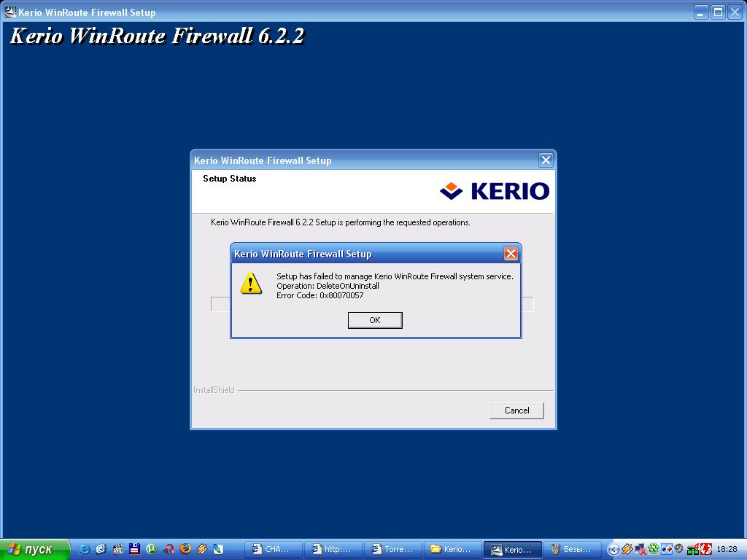Launch Opera browser from quick launch
Screen dimensions: 747x560
169,549
